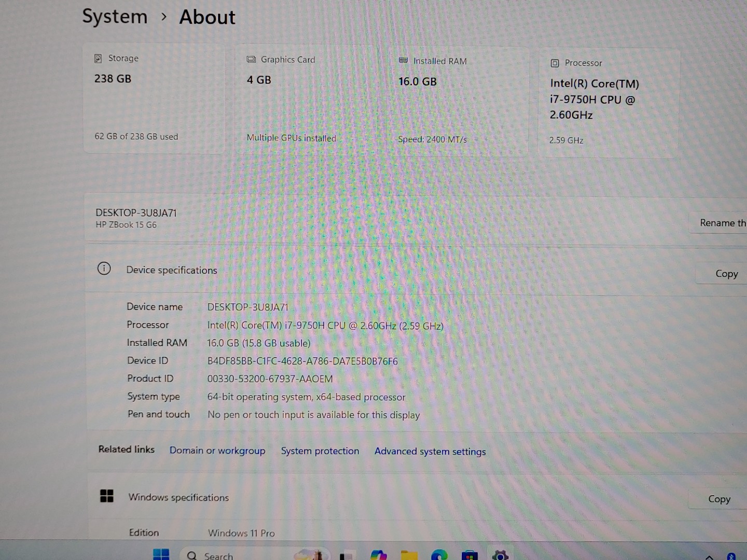Open Advanced system settings link
The image size is (747, 560).
(x=430, y=452)
